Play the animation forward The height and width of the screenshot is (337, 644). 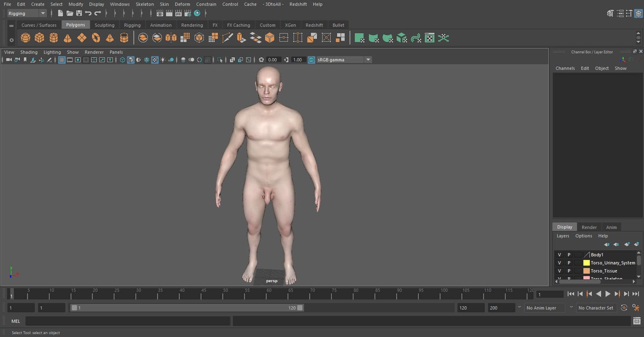pyautogui.click(x=608, y=294)
